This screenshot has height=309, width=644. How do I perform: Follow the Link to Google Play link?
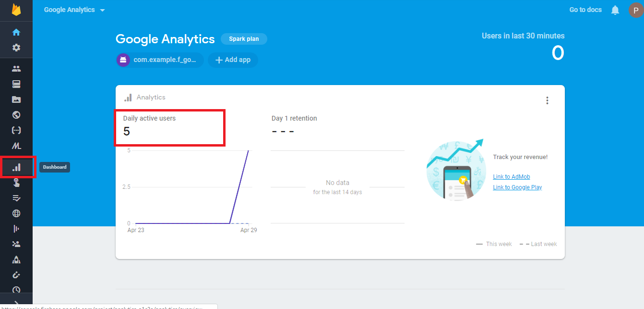point(517,187)
